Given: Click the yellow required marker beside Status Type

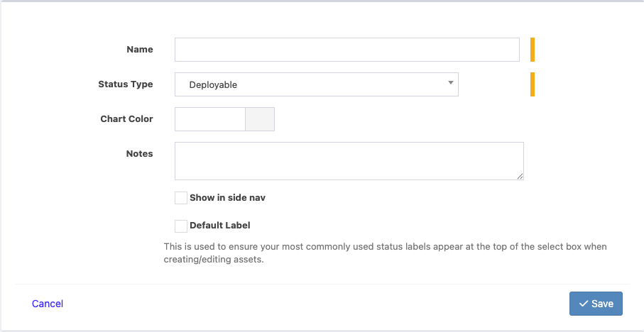Looking at the screenshot, I should click(533, 84).
